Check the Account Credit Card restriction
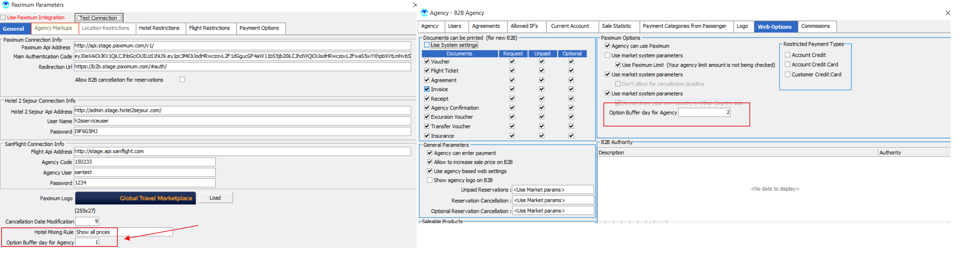 tap(787, 65)
